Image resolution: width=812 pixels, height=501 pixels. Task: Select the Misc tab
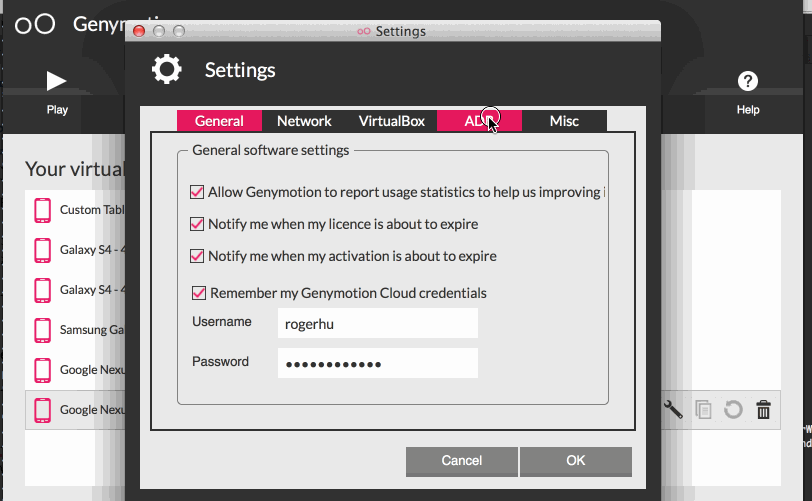[564, 121]
